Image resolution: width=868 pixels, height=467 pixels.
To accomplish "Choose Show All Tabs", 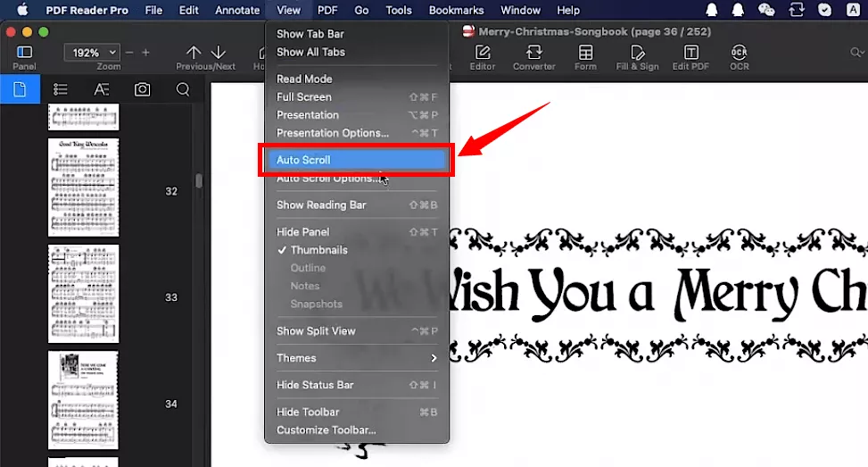I will (357, 52).
